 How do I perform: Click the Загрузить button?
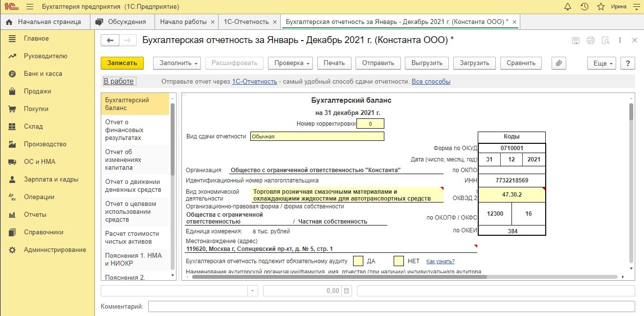pos(474,63)
